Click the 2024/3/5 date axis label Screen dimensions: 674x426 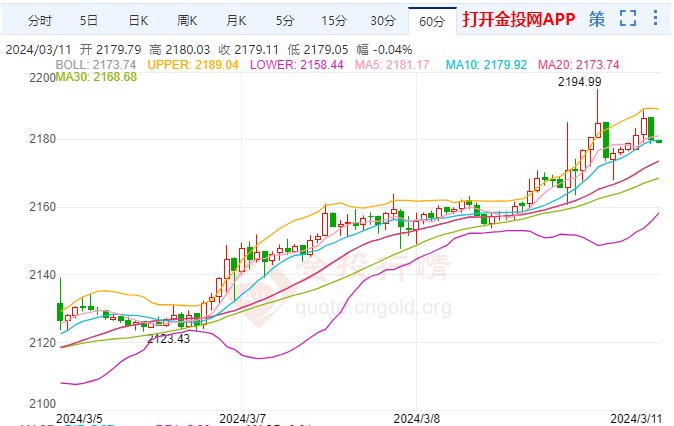(x=80, y=418)
